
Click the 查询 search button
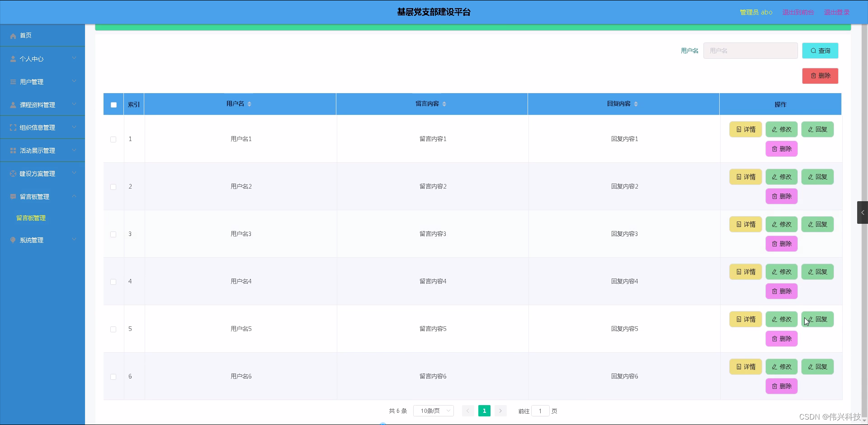point(820,51)
